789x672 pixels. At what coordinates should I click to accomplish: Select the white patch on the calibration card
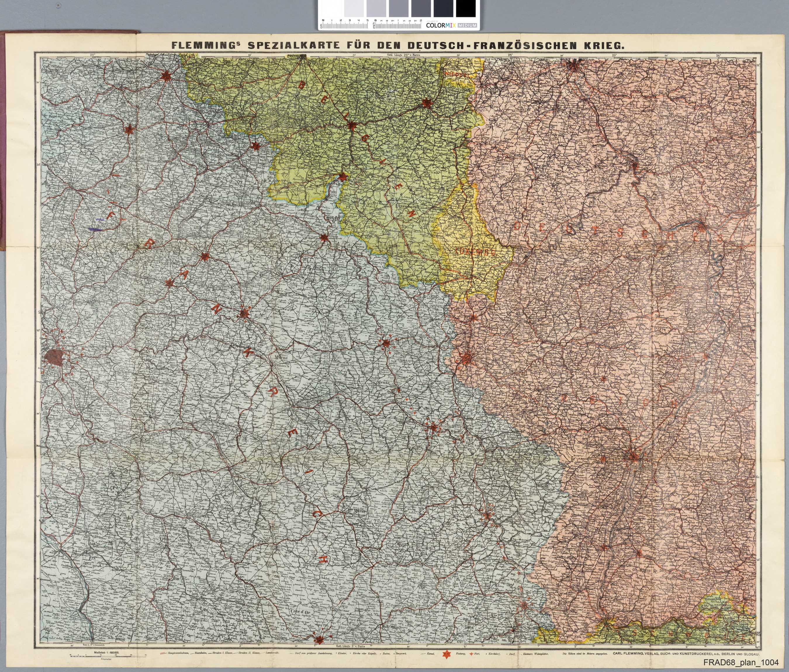point(332,8)
